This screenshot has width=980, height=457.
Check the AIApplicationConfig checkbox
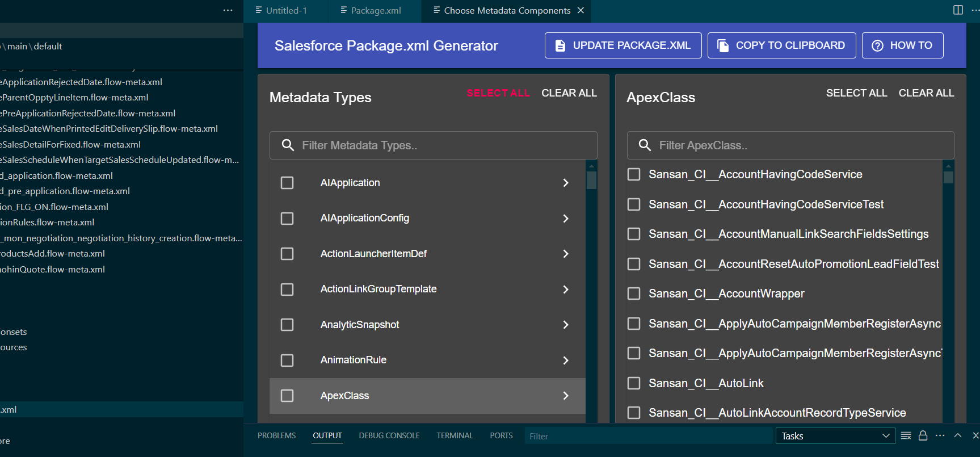click(x=287, y=219)
